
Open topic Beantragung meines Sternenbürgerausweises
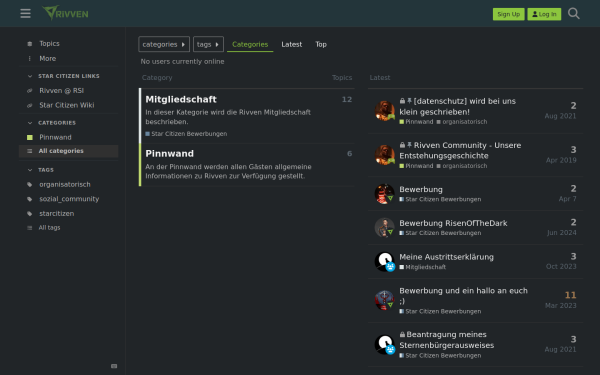pyautogui.click(x=447, y=340)
